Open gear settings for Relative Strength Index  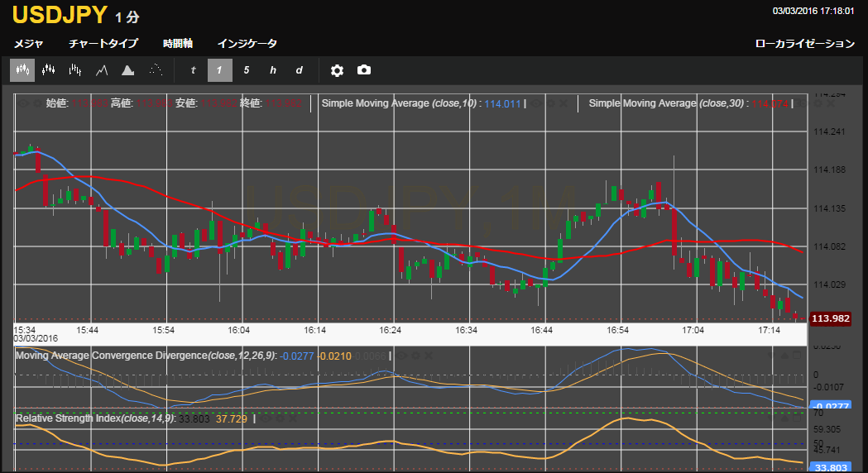(x=281, y=418)
